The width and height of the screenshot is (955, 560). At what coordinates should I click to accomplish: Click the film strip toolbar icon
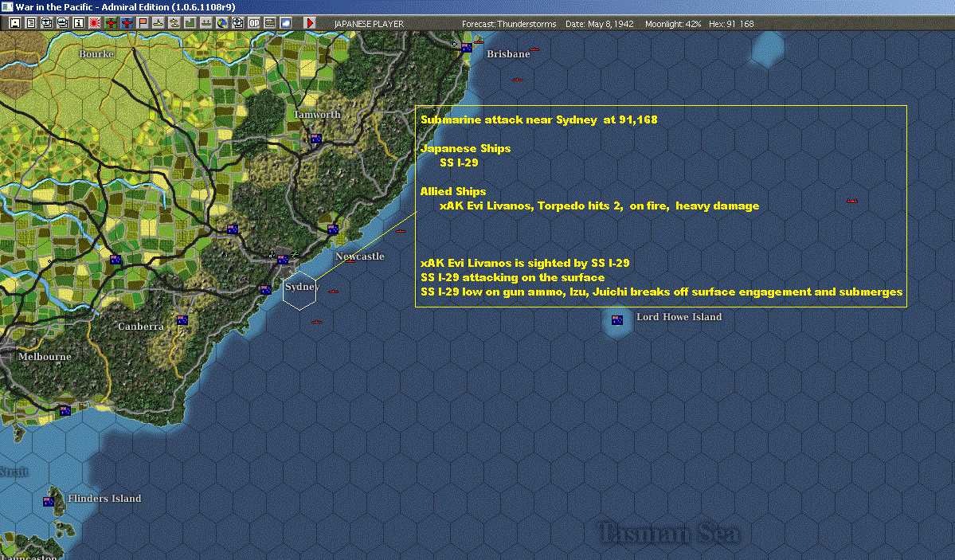coord(270,23)
